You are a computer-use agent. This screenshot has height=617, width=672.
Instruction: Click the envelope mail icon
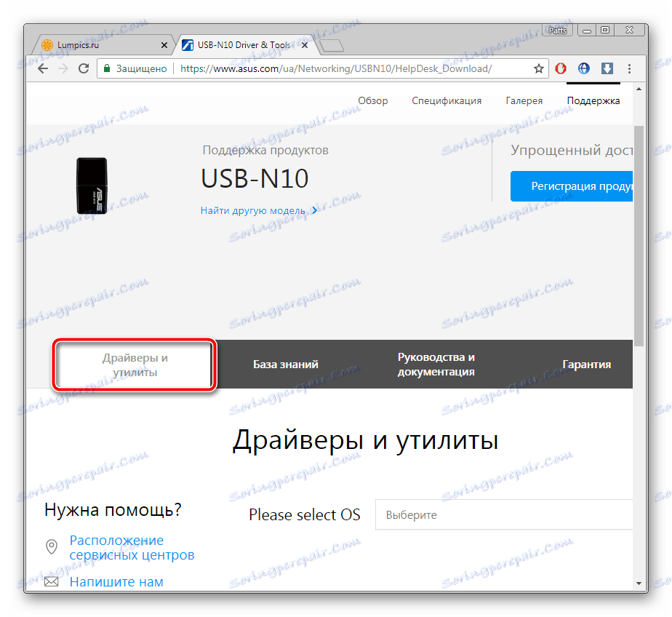tap(52, 581)
